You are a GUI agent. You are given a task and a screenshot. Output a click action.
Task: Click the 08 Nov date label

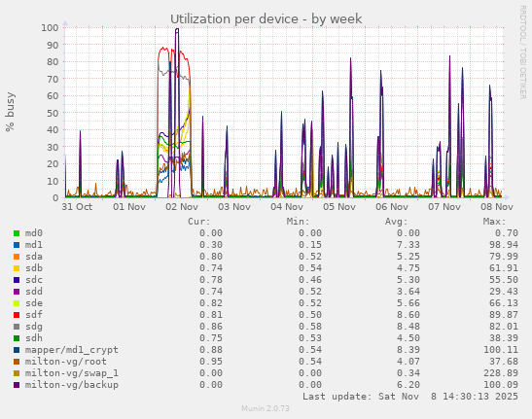[497, 207]
